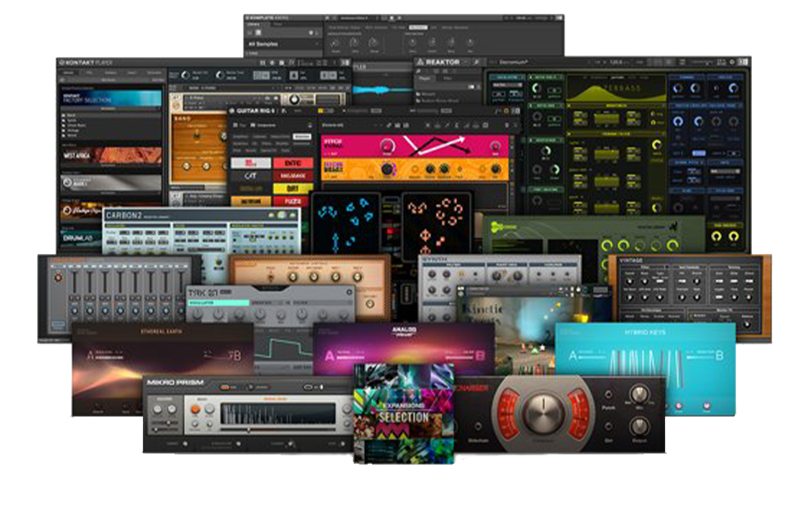Select the FUZZ component tile
Viewport: 809px width, 532px height.
click(293, 199)
